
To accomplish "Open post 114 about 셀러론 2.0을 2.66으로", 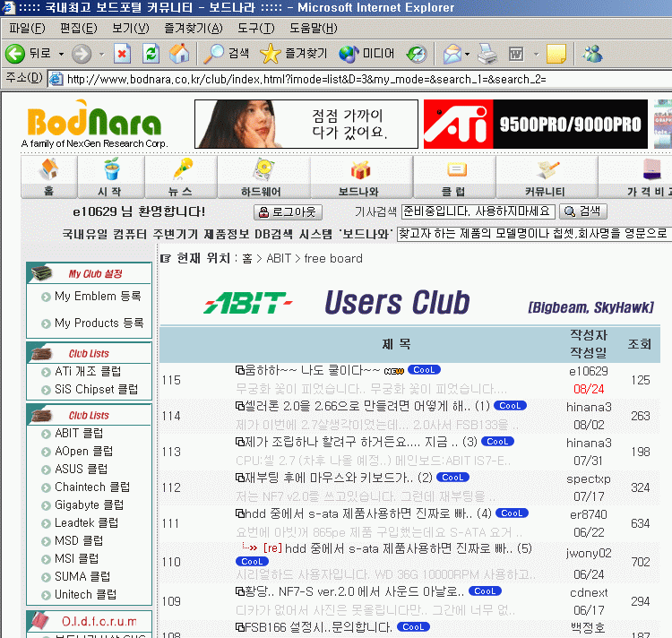I will [x=358, y=406].
